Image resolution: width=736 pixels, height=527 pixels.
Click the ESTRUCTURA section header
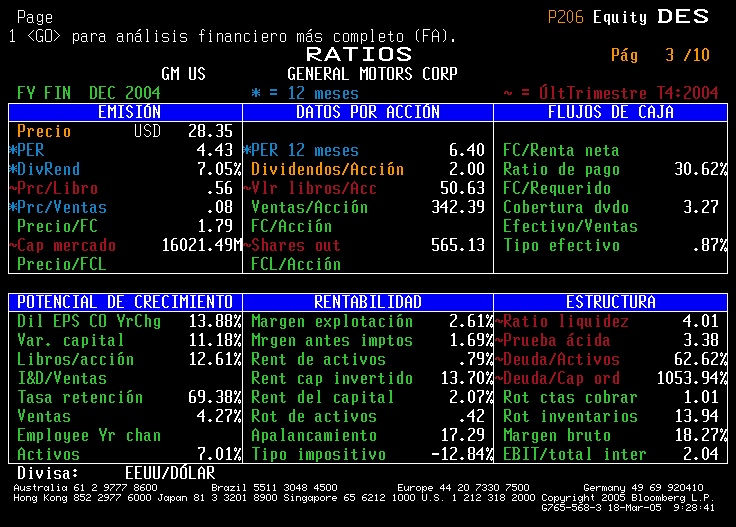coord(611,302)
